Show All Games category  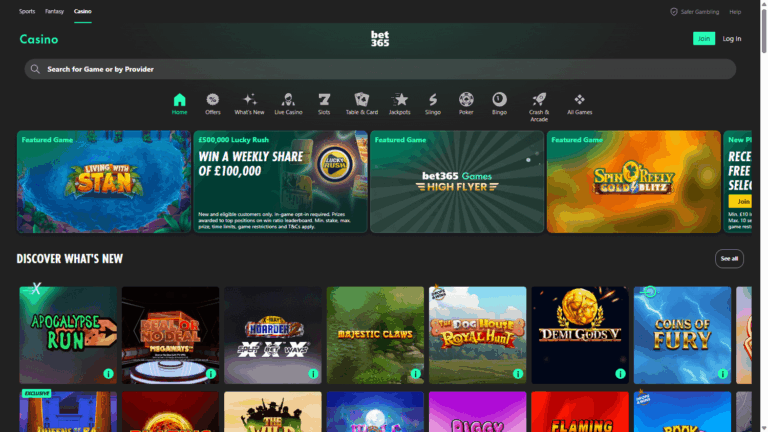coord(579,102)
